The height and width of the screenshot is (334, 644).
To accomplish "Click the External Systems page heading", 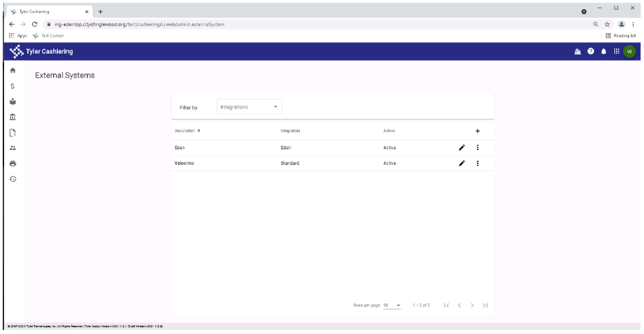I will point(65,75).
